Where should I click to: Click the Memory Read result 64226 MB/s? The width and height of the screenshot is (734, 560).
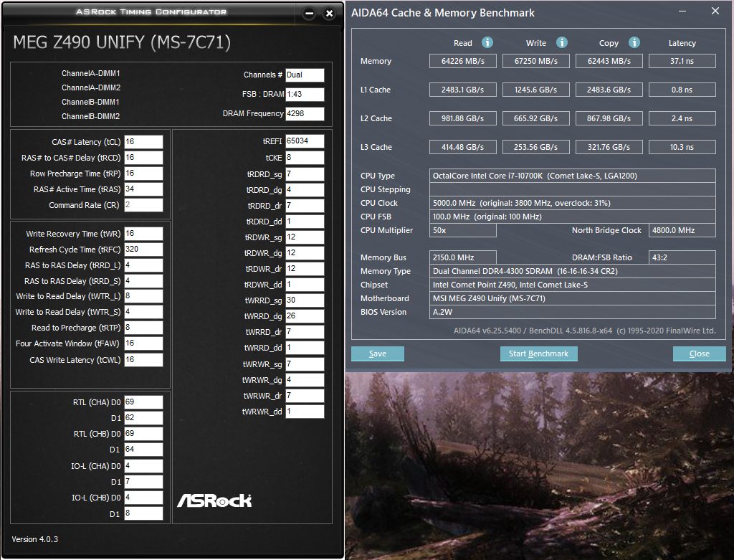point(462,61)
